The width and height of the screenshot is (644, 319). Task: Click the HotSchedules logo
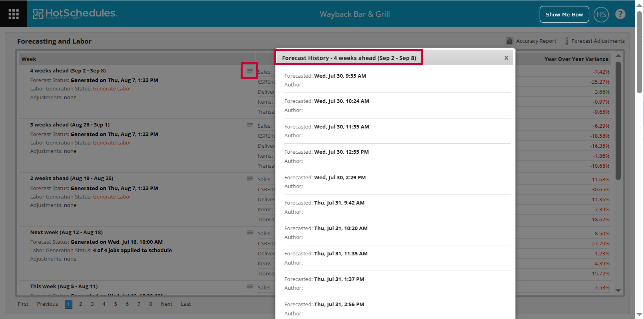click(75, 14)
